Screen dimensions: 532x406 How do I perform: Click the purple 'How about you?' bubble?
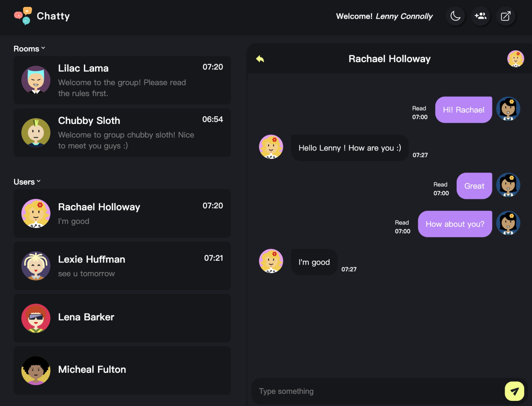click(455, 224)
